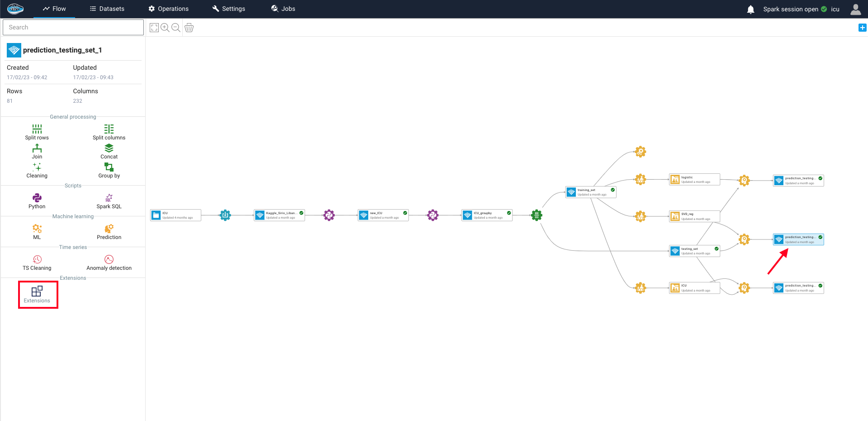Image resolution: width=868 pixels, height=421 pixels.
Task: Select the training_set dataset node
Action: [x=591, y=192]
